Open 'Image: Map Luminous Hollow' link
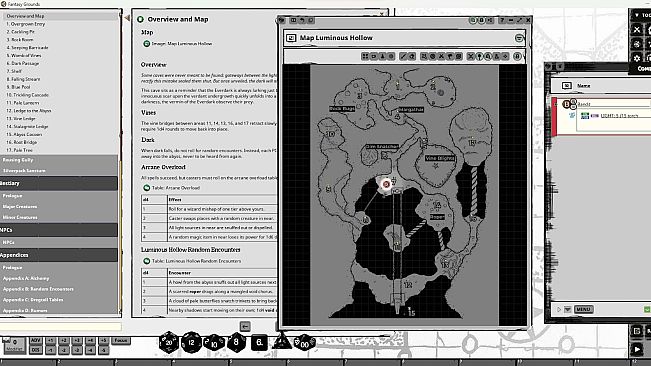651x366 pixels. click(x=182, y=44)
